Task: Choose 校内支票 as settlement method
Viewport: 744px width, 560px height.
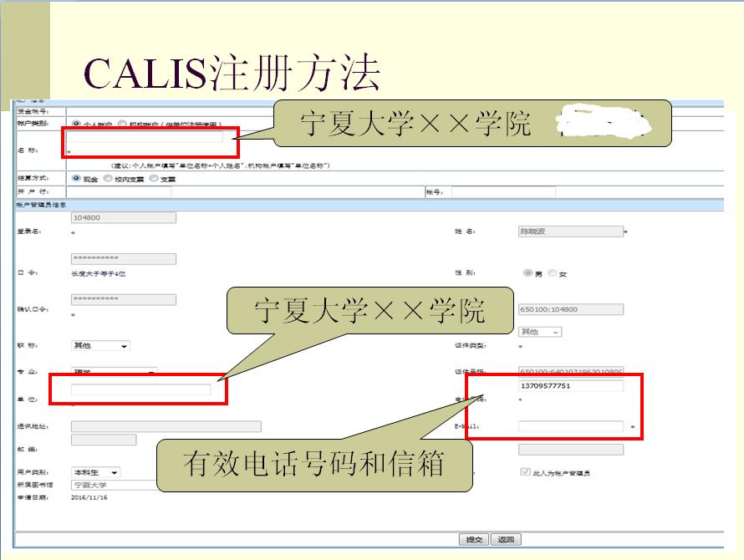Action: (x=108, y=178)
